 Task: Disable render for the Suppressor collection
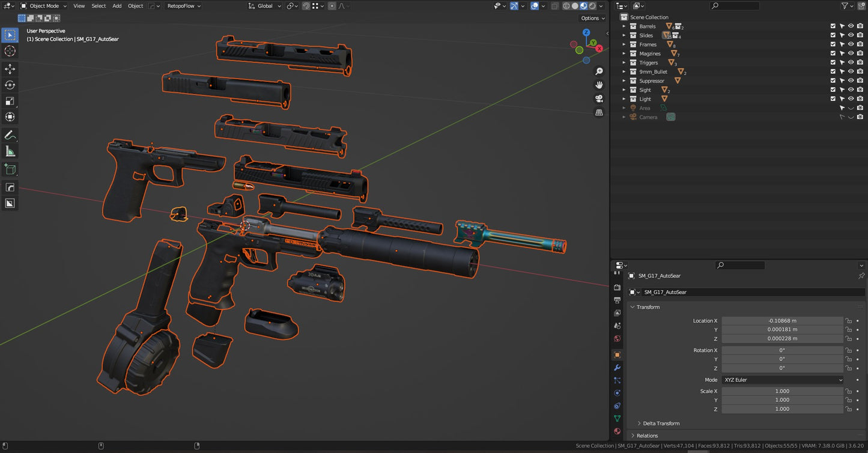(860, 81)
